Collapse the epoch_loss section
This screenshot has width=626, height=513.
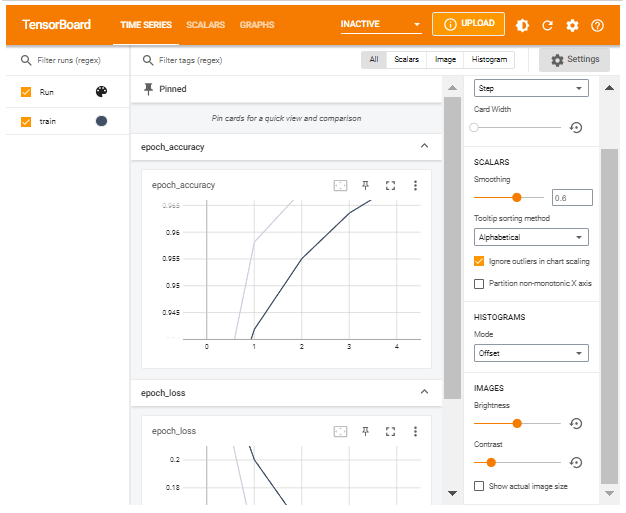(424, 392)
